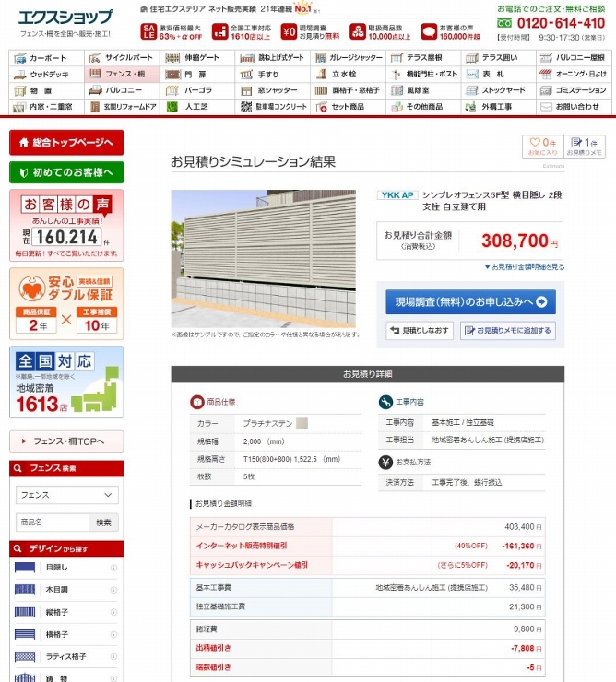Go to フェンス・柵TOPへ
This screenshot has width=616, height=682.
(x=66, y=441)
